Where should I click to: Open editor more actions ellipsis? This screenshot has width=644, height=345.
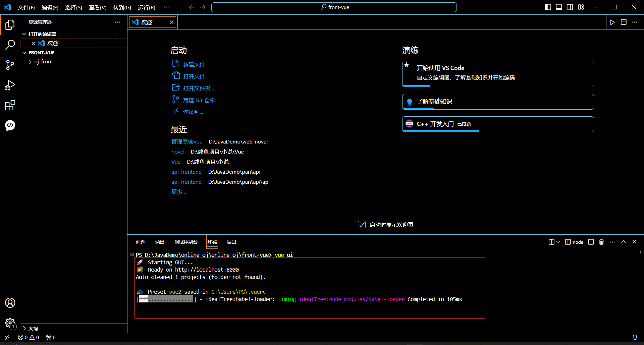click(x=634, y=22)
